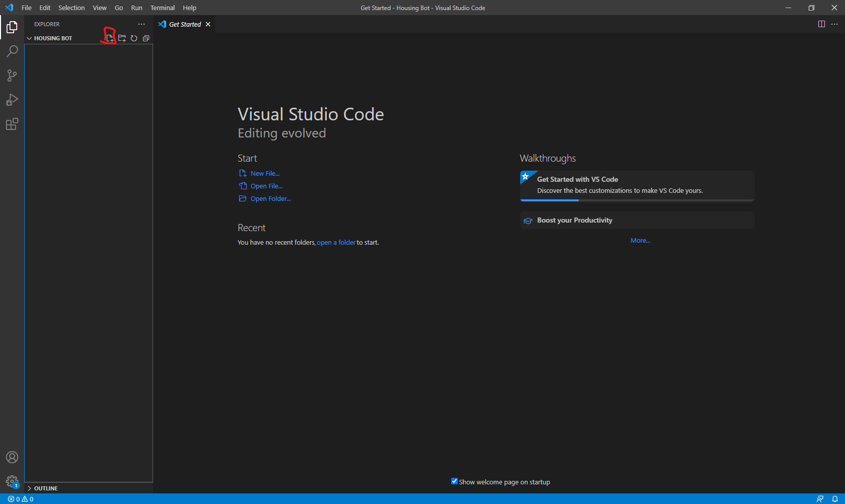Viewport: 845px width, 504px height.
Task: Click the Open Folder... link
Action: (270, 198)
